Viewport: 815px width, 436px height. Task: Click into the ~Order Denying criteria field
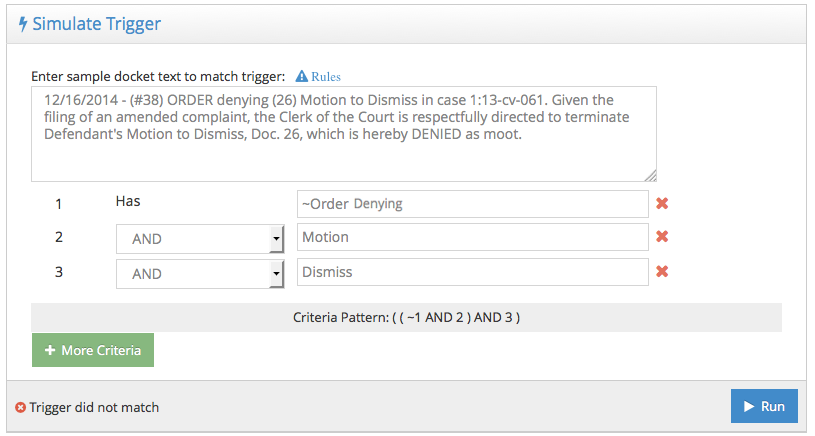[x=472, y=204]
